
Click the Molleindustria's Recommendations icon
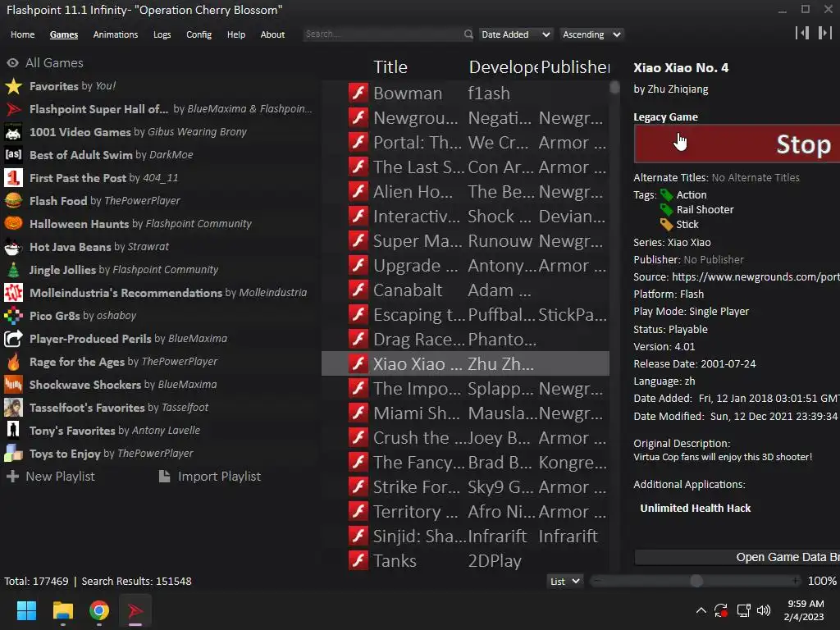13,293
